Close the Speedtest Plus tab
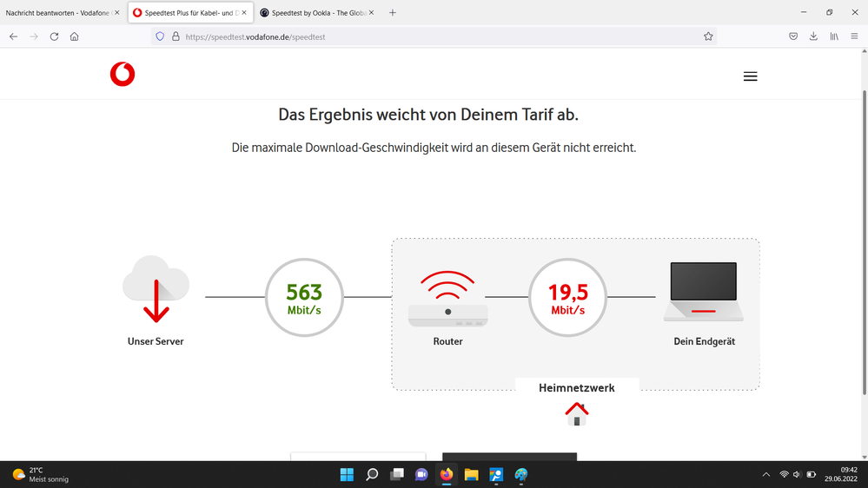Viewport: 868px width, 488px height. click(x=244, y=13)
